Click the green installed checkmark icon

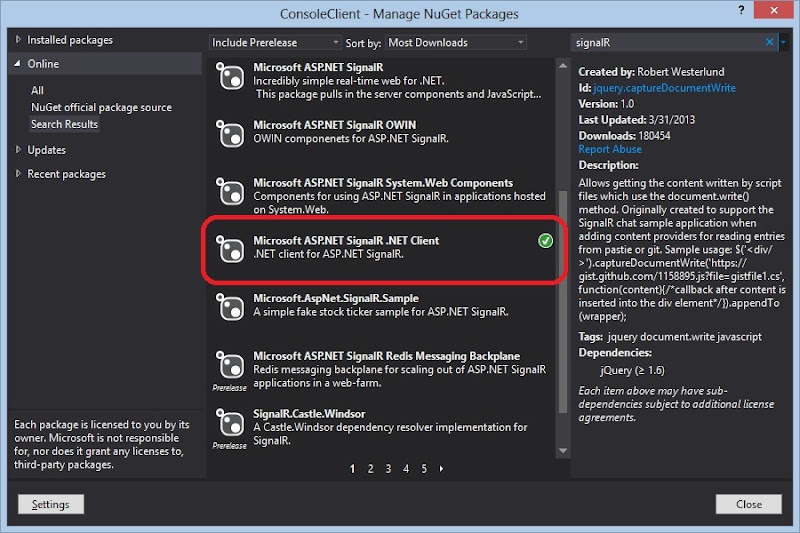545,241
